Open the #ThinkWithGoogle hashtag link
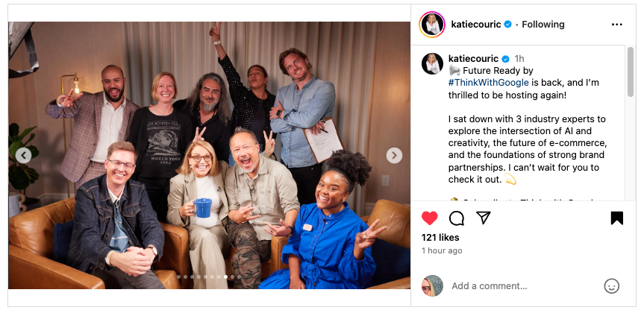Viewport: 644px width, 316px height. tap(488, 83)
